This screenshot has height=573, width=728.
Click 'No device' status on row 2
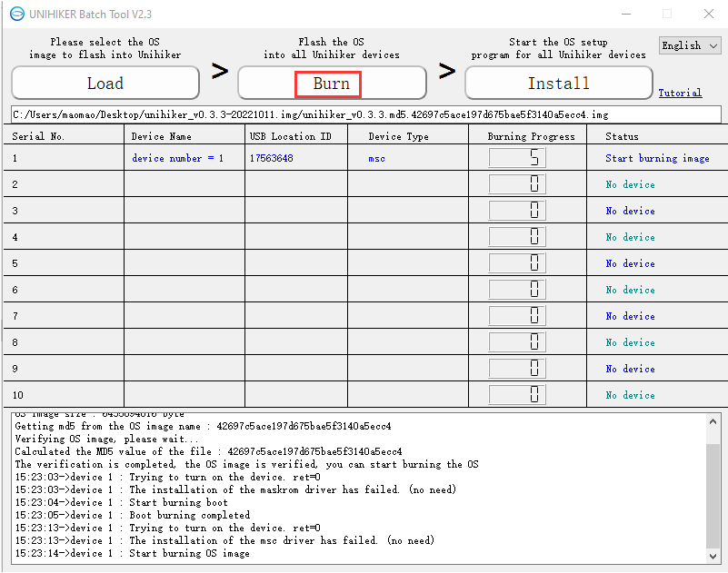coord(630,183)
